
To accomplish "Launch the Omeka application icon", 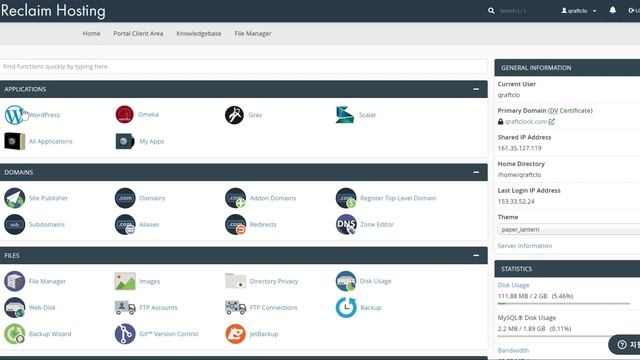I will (x=124, y=115).
